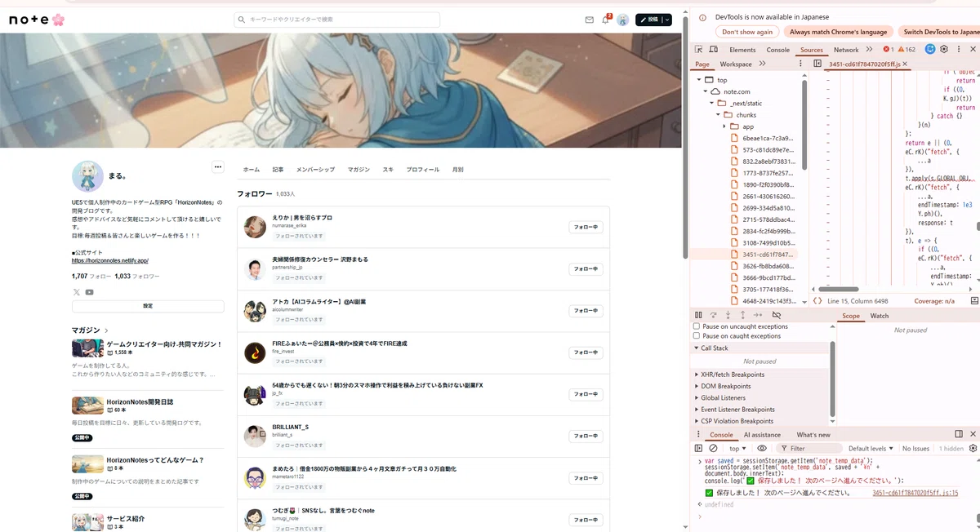Click the blue AI assistance icon in DevTools toolbar
The image size is (980, 532).
(x=930, y=49)
